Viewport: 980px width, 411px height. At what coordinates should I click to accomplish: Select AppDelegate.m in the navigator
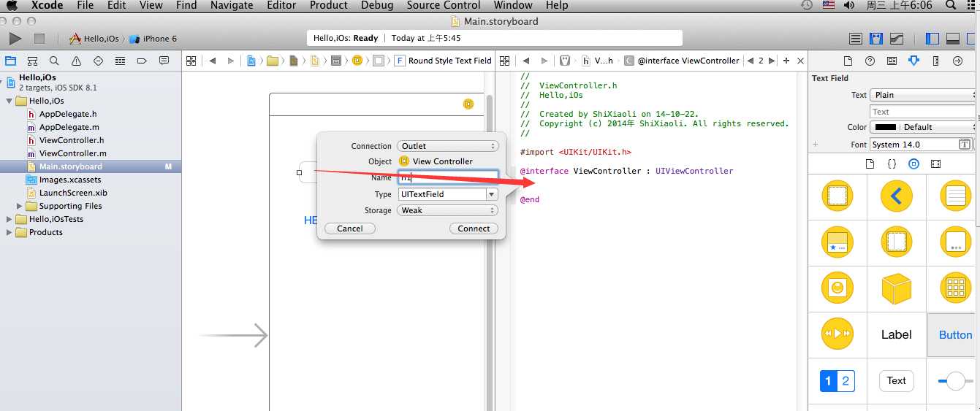(x=69, y=127)
